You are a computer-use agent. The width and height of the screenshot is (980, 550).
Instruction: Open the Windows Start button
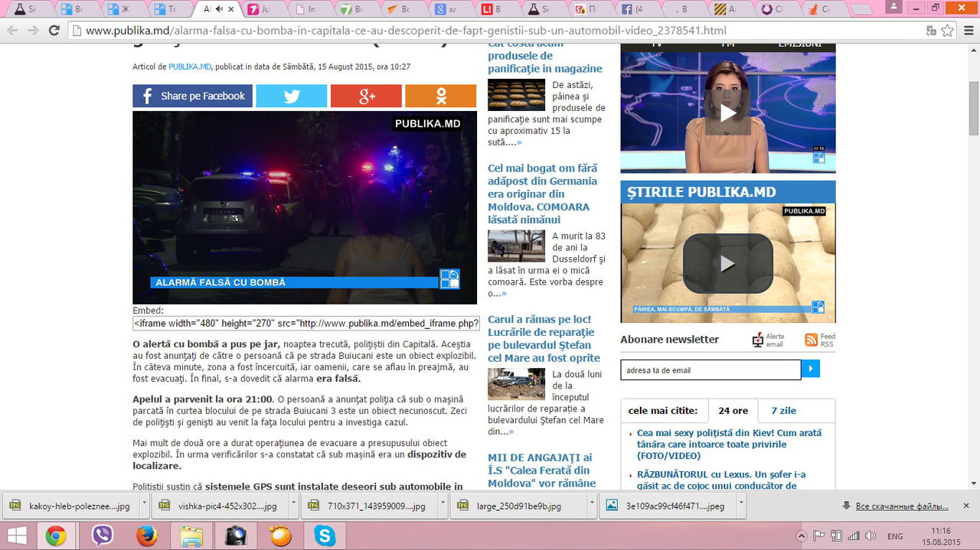[x=18, y=535]
